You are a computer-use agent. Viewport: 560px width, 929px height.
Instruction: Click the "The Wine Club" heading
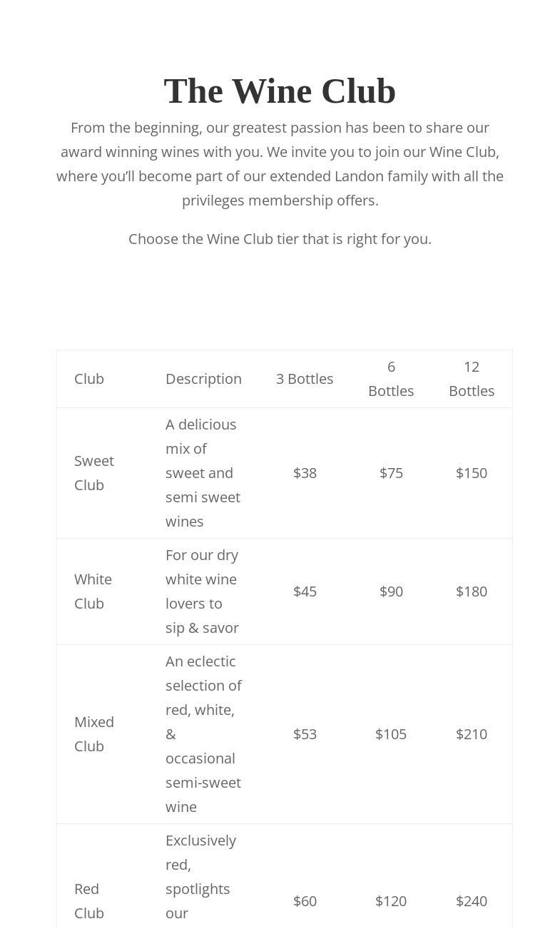click(x=280, y=91)
